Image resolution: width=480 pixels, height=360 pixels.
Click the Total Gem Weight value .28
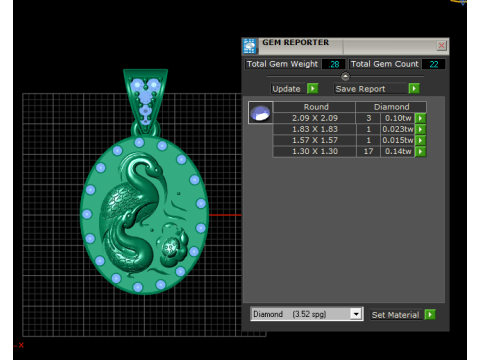(334, 64)
